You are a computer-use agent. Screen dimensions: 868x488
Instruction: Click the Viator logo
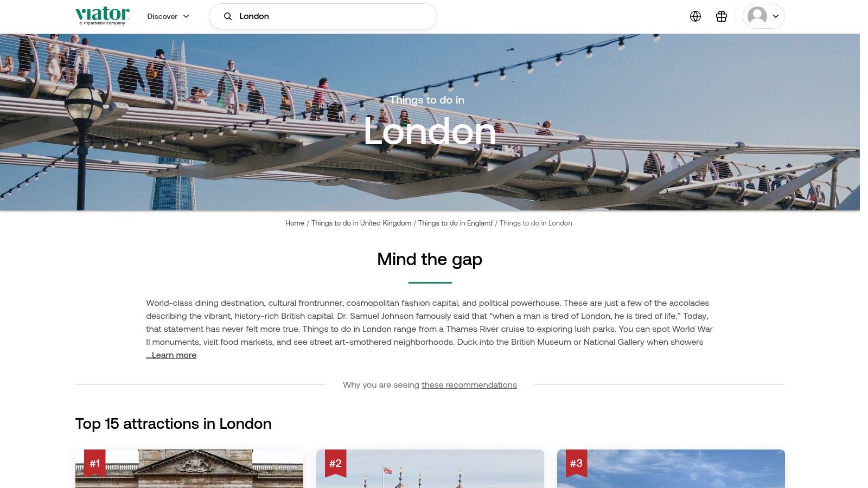pyautogui.click(x=103, y=16)
